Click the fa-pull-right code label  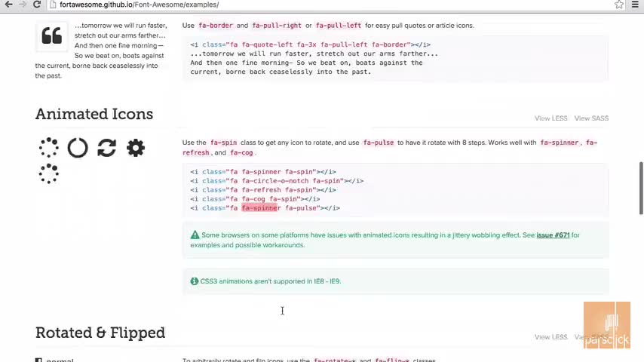tap(277, 26)
